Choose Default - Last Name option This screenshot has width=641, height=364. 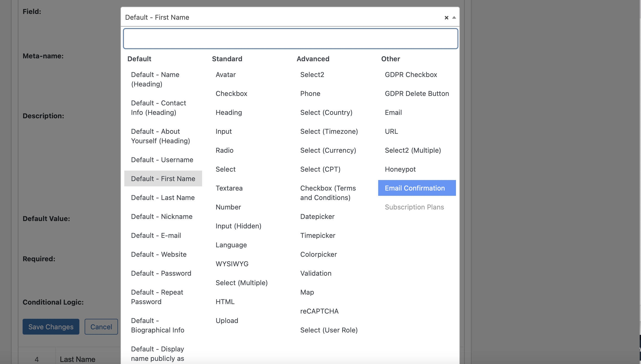coord(163,197)
